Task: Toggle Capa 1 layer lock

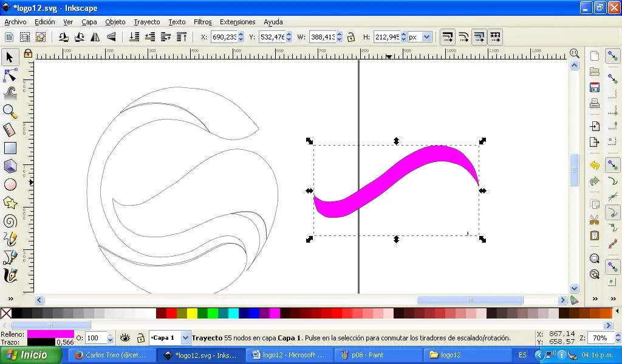Action: (140, 337)
